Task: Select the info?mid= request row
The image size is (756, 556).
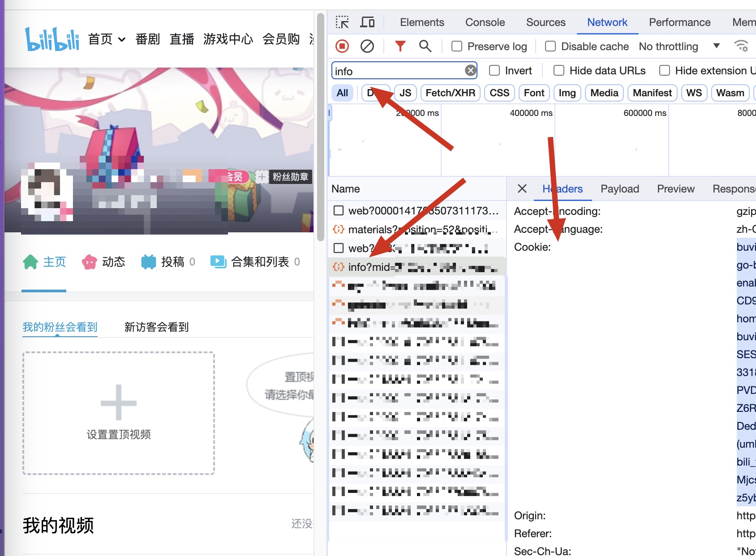Action: 416,267
